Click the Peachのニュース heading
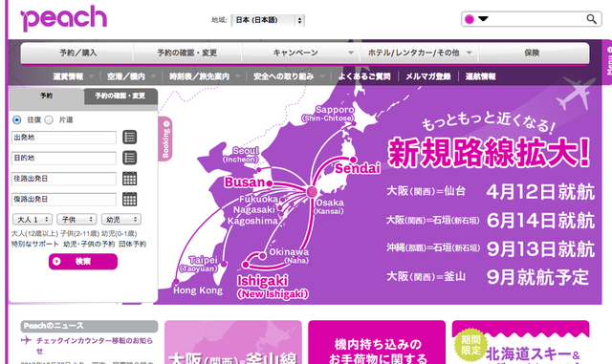This screenshot has height=364, width=612. click(89, 326)
